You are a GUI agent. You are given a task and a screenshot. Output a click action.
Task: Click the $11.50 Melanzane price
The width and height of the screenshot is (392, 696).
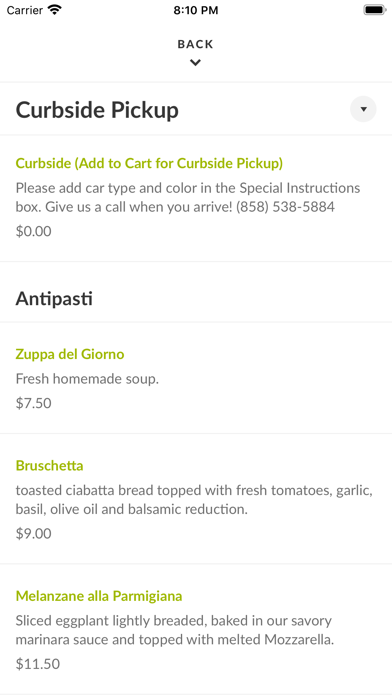click(38, 664)
